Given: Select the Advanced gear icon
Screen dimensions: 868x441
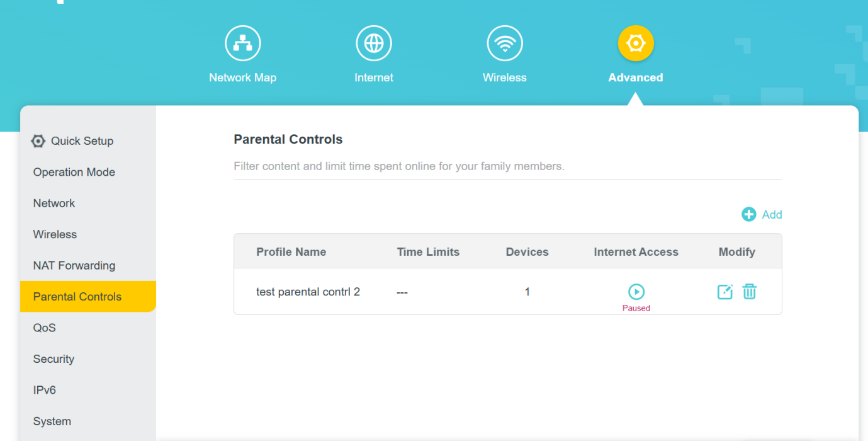Looking at the screenshot, I should tap(636, 43).
